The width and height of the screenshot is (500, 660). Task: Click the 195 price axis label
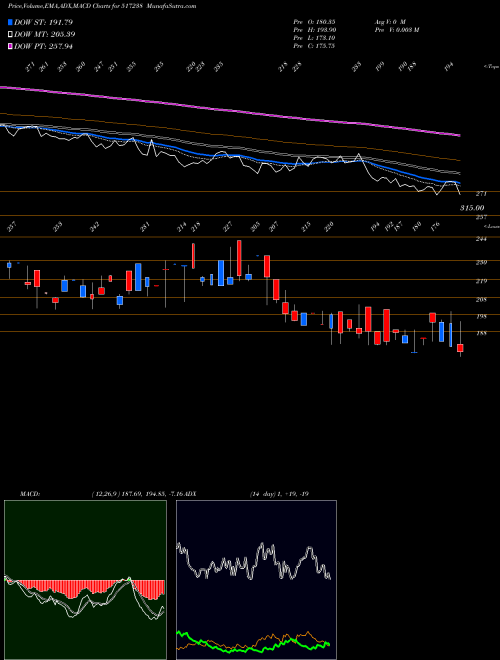click(481, 317)
